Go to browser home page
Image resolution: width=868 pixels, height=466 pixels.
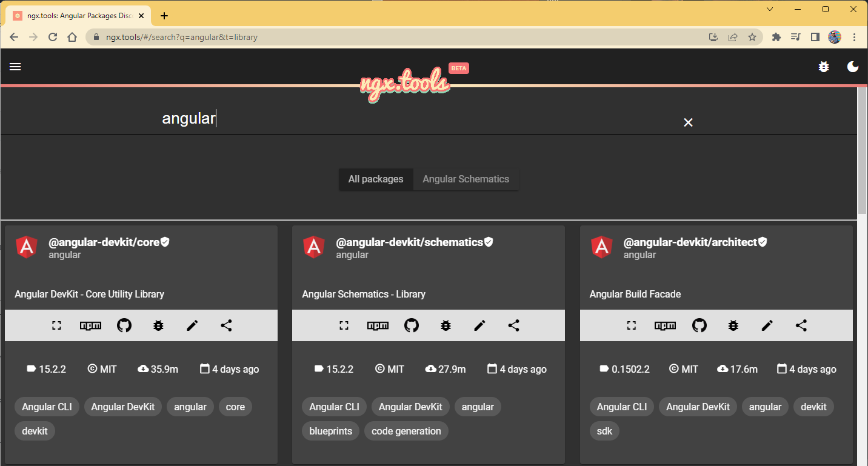tap(72, 37)
